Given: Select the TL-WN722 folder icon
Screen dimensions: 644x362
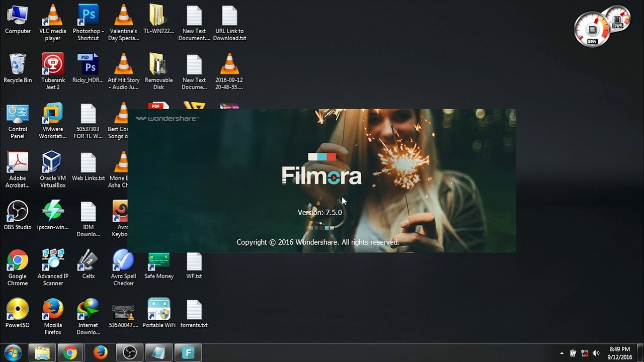Looking at the screenshot, I should [x=158, y=20].
